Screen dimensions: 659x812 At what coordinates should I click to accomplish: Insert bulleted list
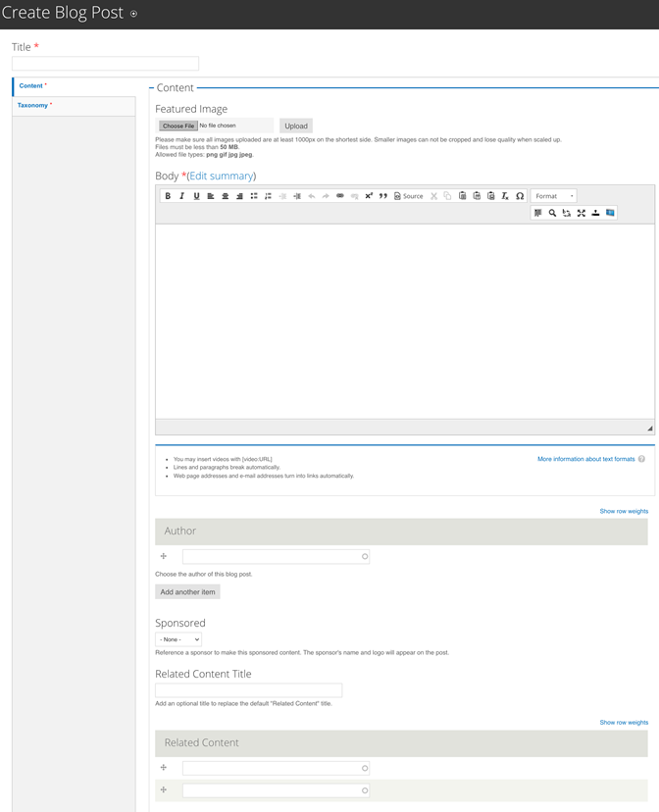[x=254, y=196]
